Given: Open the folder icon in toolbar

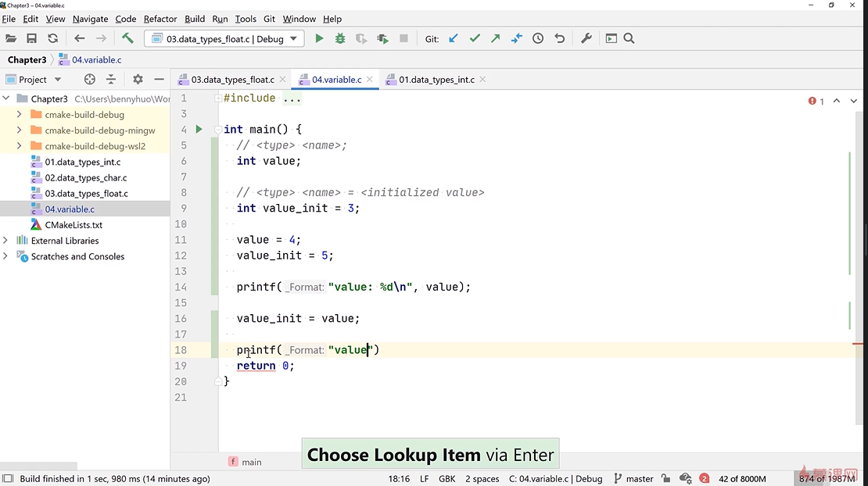Looking at the screenshot, I should click(x=10, y=39).
